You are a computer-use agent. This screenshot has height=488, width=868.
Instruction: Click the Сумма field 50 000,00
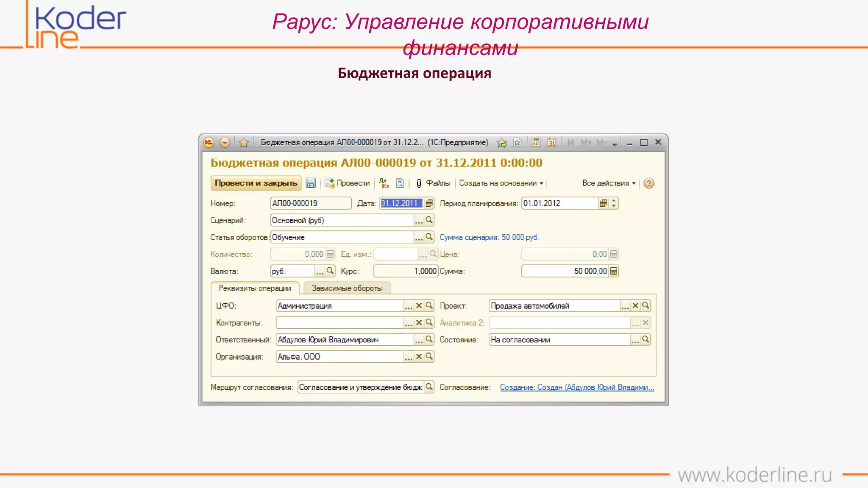coord(565,271)
